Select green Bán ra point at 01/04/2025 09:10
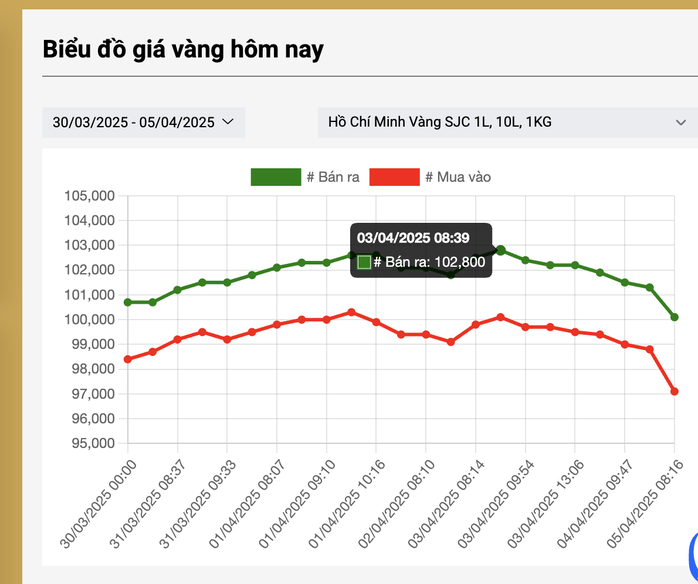 326,263
